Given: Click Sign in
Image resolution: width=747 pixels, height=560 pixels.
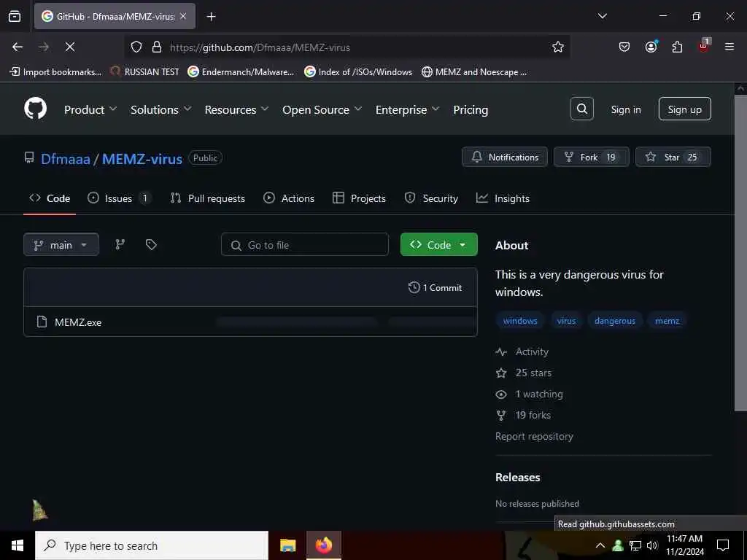Looking at the screenshot, I should coord(626,109).
